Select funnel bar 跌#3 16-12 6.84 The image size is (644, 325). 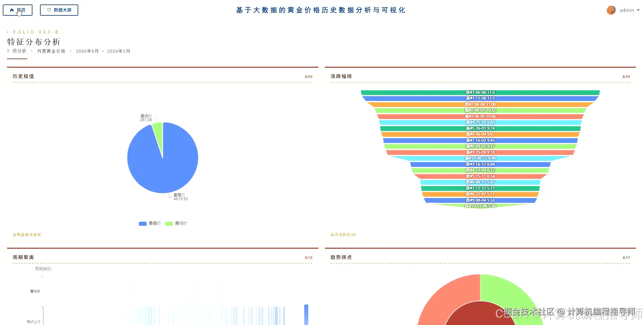[480, 165]
